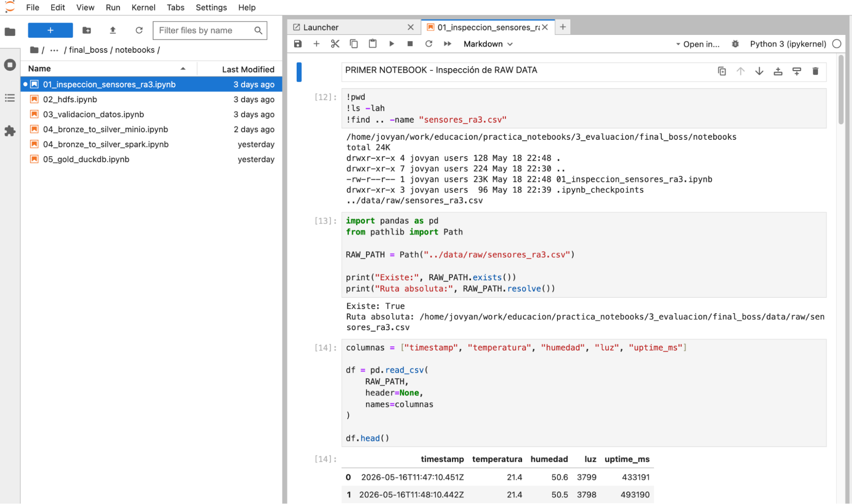
Task: Enable the debugger bug icon
Action: 735,44
